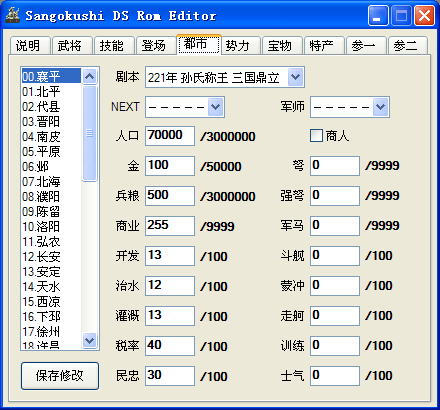Select 02.代县 in the city list
The image size is (440, 410).
coord(51,106)
